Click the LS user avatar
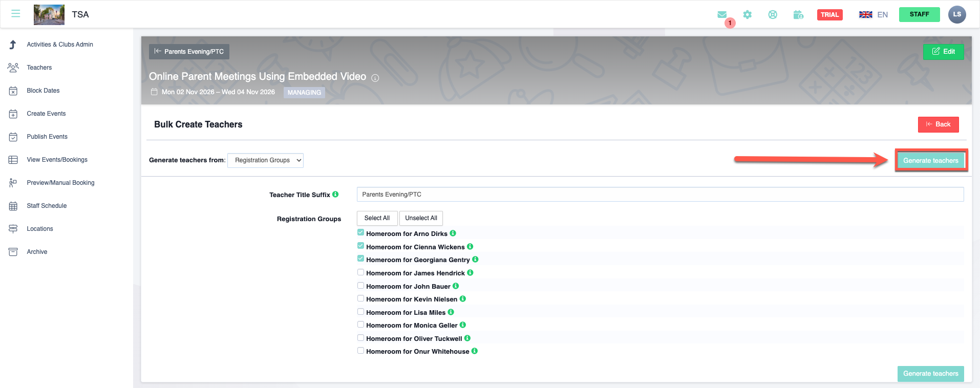Viewport: 980px width, 388px height. click(x=957, y=14)
